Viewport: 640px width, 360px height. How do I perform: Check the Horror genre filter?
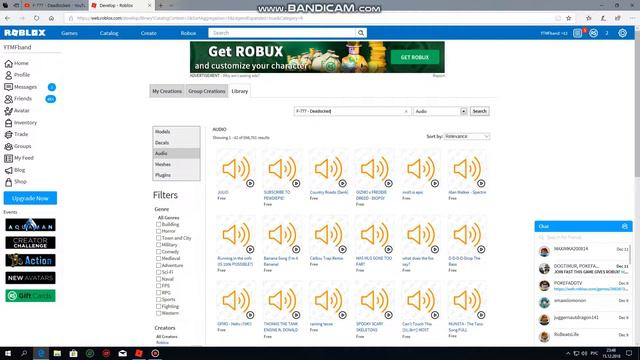[158, 231]
